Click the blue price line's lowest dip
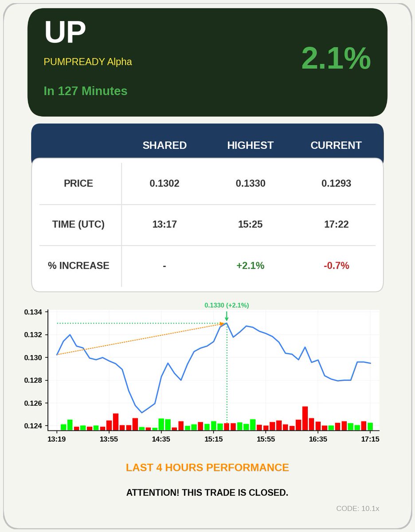The height and width of the screenshot is (532, 415). click(142, 412)
